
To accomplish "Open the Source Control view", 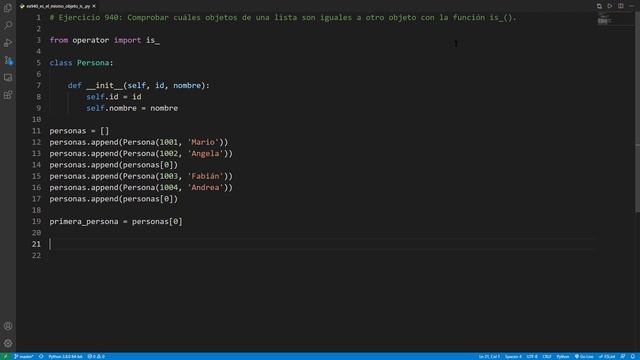I will [x=8, y=60].
